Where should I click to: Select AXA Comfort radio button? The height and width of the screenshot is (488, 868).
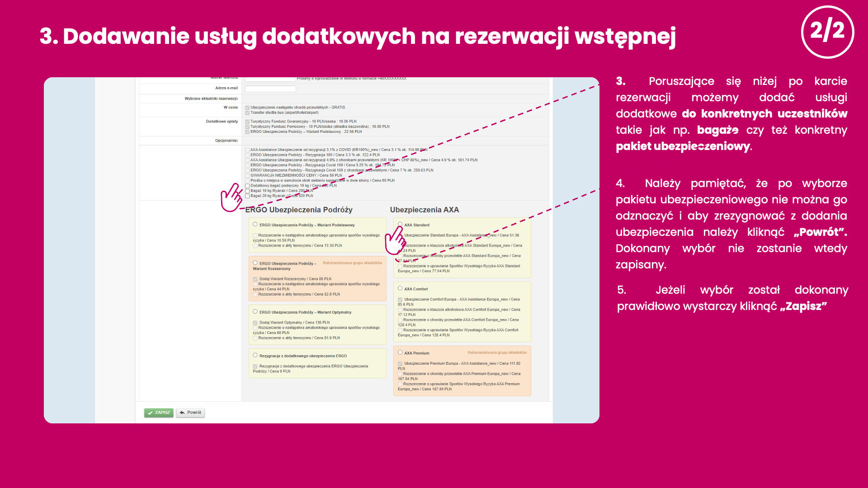point(400,288)
